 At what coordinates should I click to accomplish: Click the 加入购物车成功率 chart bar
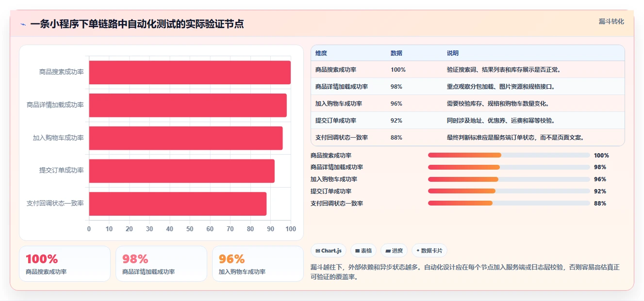click(x=186, y=138)
